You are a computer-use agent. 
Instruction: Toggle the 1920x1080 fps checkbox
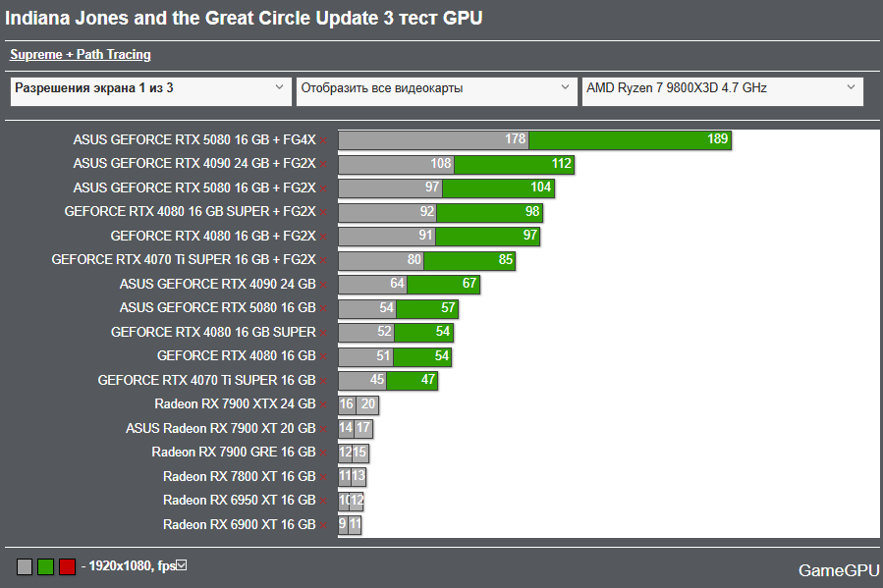point(182,564)
